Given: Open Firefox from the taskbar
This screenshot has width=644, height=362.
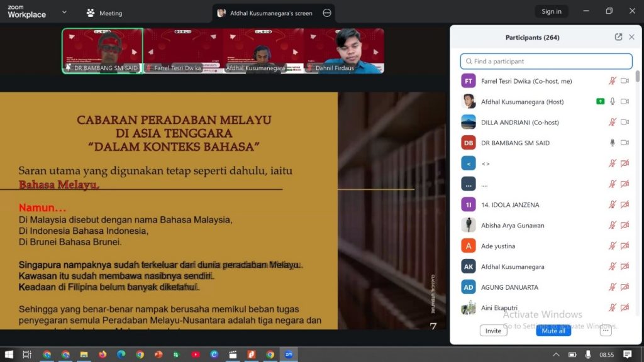Looking at the screenshot, I should point(103,354).
